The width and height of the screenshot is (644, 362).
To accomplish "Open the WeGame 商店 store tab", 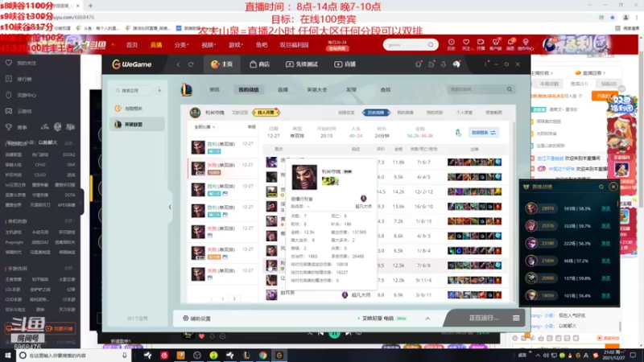I will pos(259,64).
